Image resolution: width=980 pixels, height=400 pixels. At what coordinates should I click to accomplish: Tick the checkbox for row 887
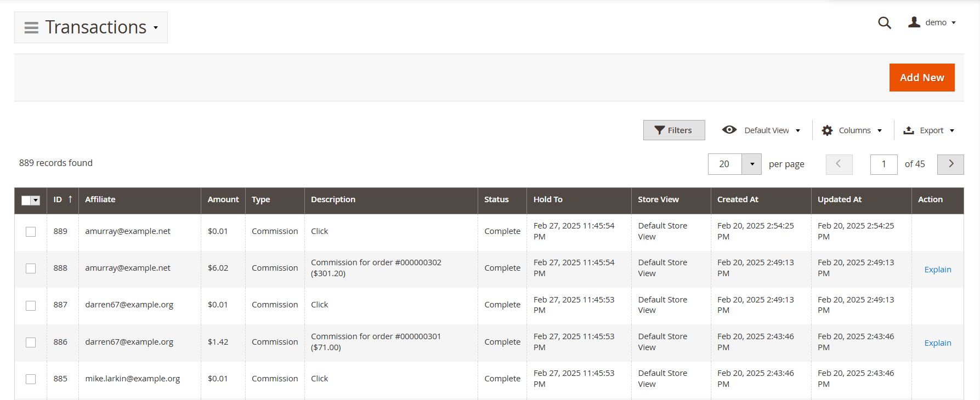[31, 305]
